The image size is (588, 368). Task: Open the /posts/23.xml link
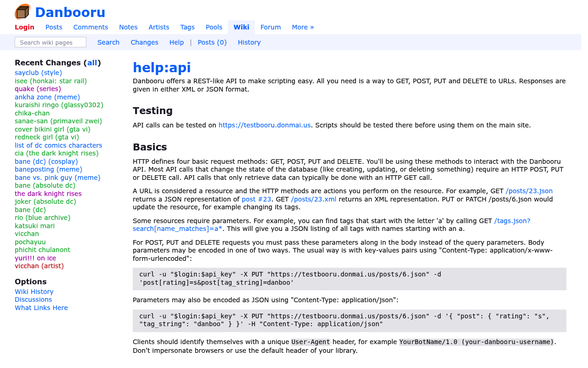pos(314,199)
